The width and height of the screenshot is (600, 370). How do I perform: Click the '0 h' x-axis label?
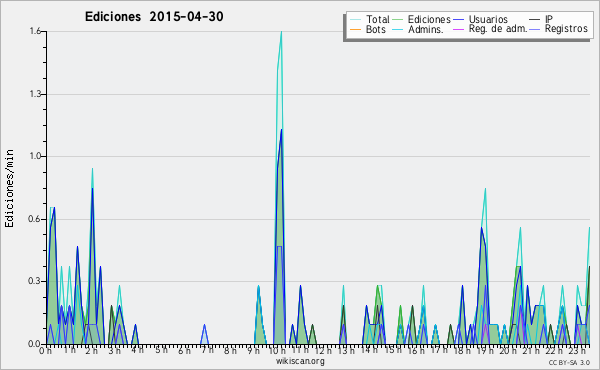[46, 351]
